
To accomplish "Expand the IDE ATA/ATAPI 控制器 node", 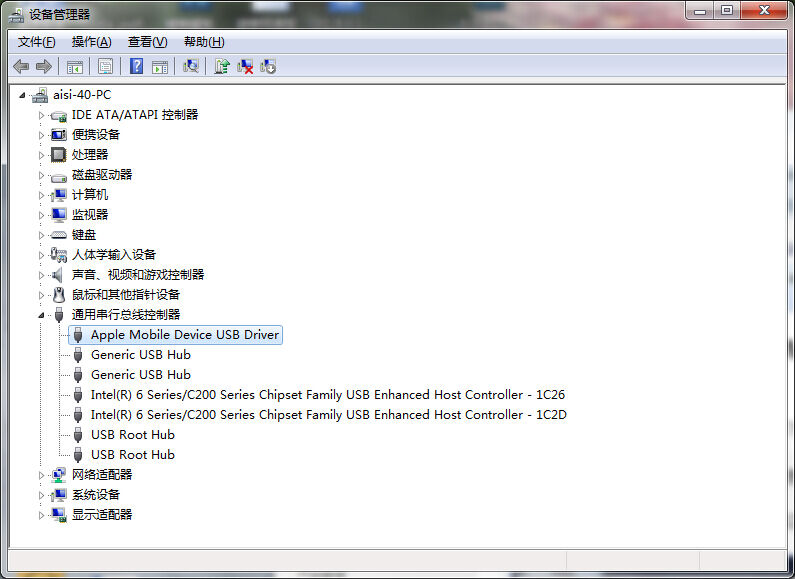I will tap(42, 115).
